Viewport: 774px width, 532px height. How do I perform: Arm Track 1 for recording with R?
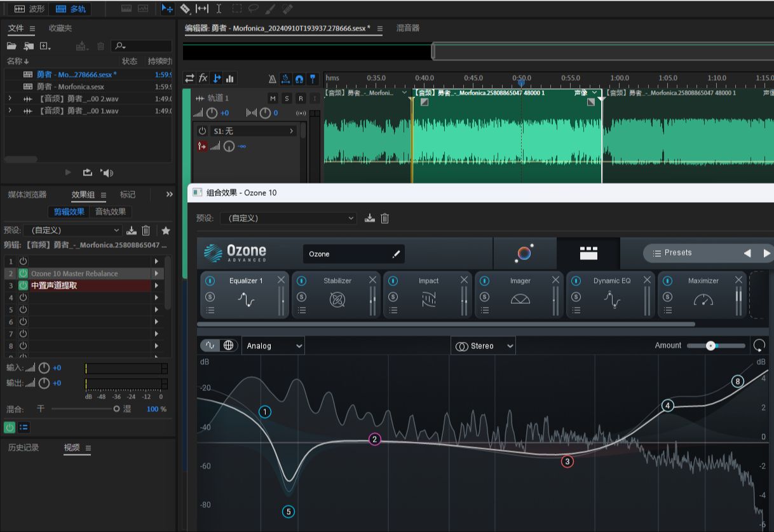(x=301, y=99)
